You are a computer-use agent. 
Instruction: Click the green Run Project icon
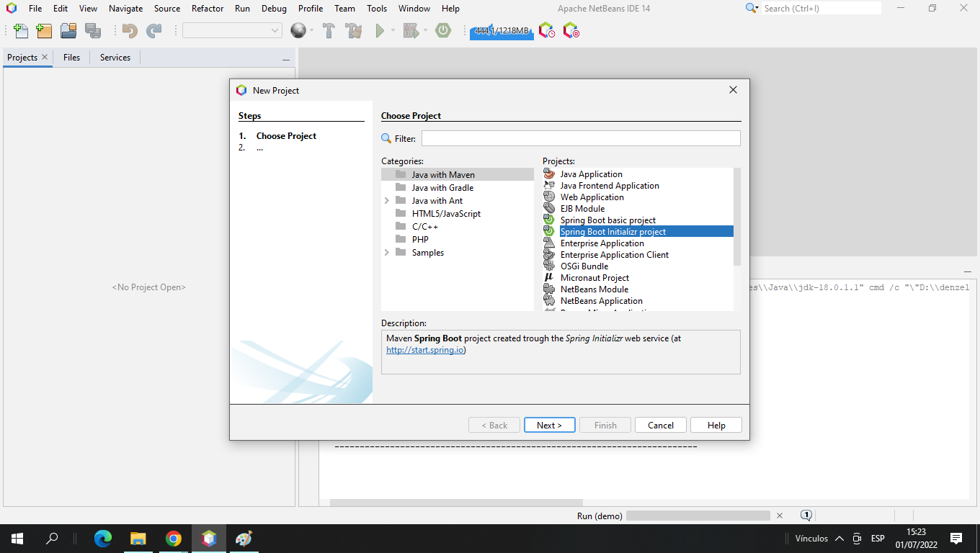tap(380, 31)
